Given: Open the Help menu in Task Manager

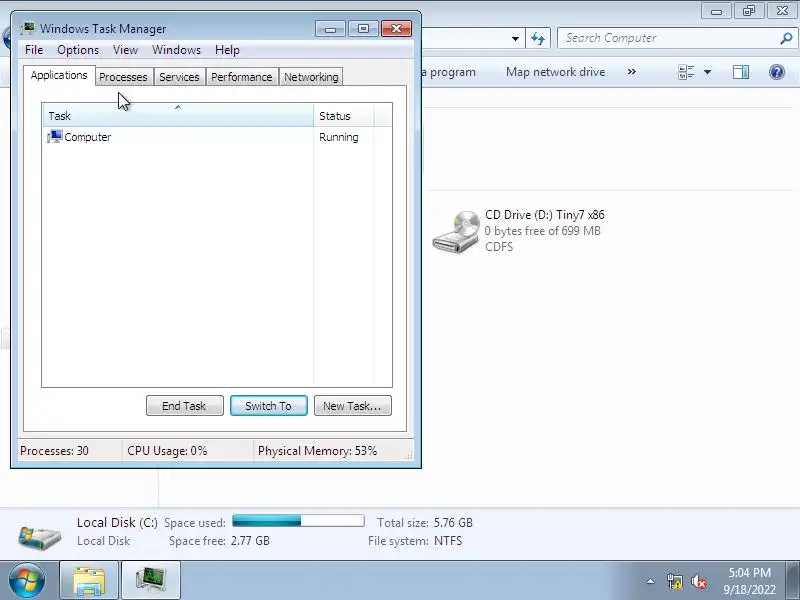Looking at the screenshot, I should [227, 50].
